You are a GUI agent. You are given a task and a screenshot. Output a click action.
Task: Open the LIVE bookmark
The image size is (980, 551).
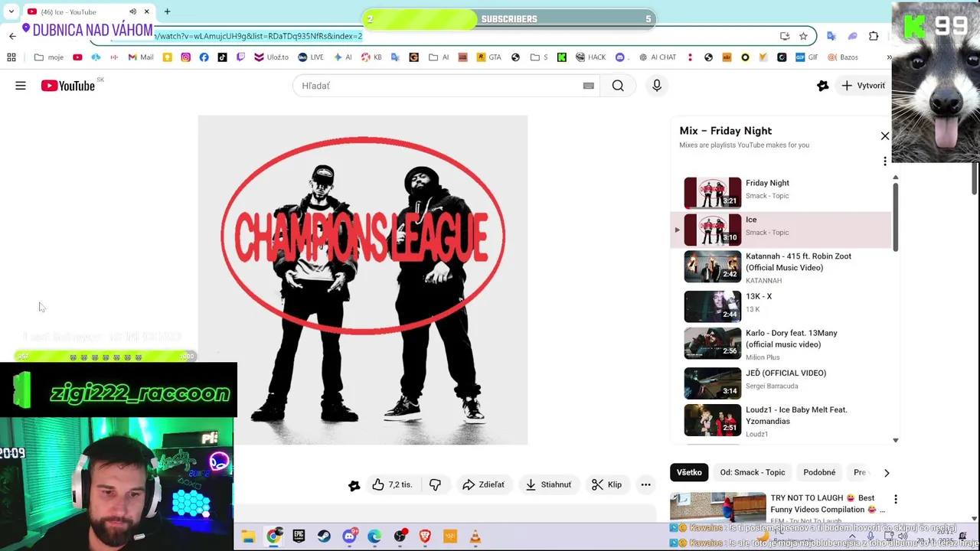311,57
